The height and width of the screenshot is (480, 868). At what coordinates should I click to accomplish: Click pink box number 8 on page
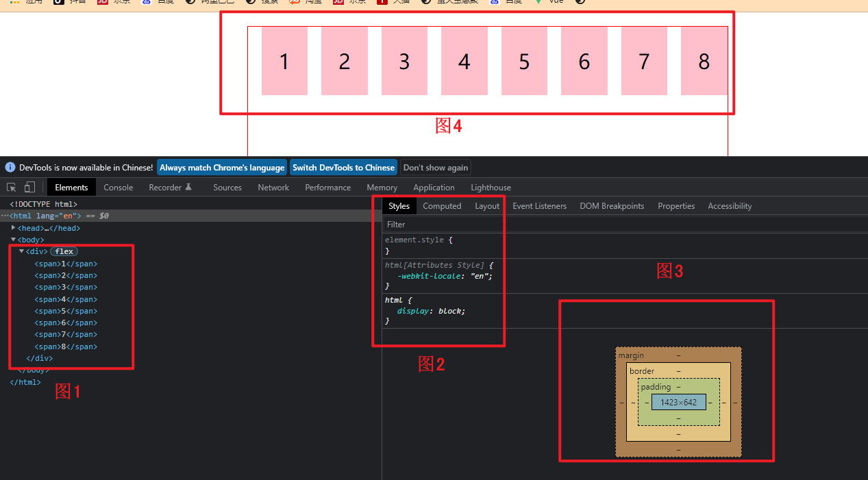[x=704, y=61]
